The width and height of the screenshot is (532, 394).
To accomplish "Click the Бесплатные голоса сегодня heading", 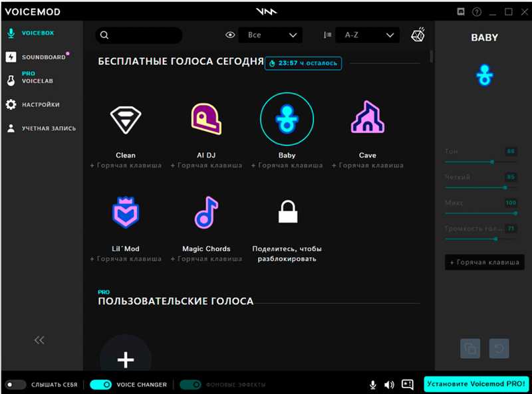I will click(x=181, y=61).
